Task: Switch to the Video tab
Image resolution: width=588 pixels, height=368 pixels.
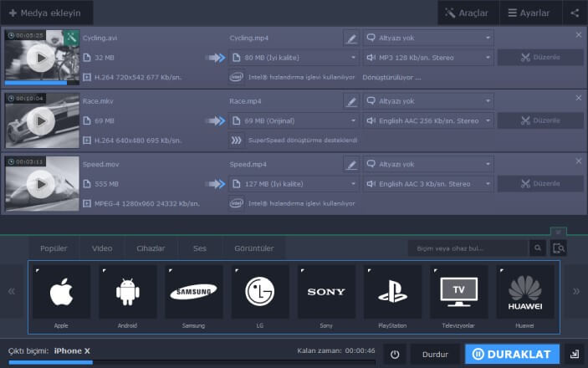Action: (102, 248)
